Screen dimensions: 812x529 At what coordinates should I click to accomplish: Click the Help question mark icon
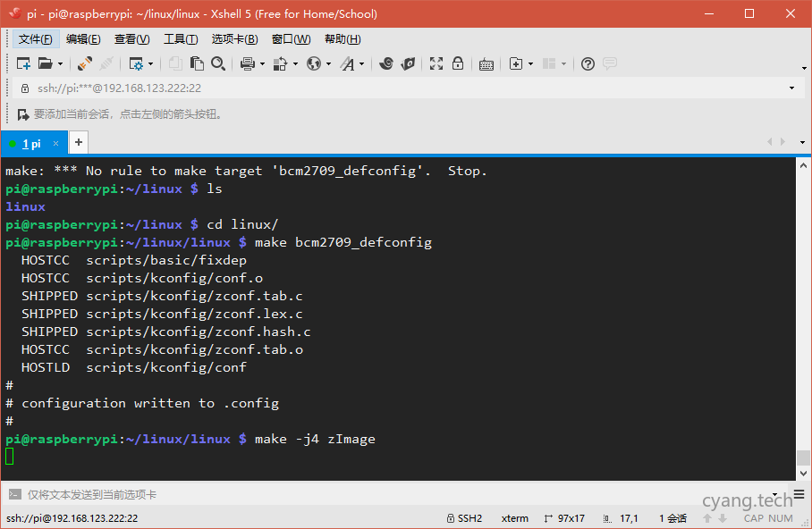[588, 63]
